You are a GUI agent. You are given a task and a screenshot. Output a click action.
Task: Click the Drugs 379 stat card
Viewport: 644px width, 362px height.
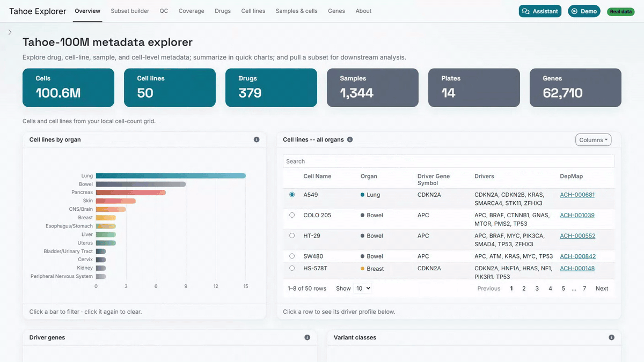(271, 87)
